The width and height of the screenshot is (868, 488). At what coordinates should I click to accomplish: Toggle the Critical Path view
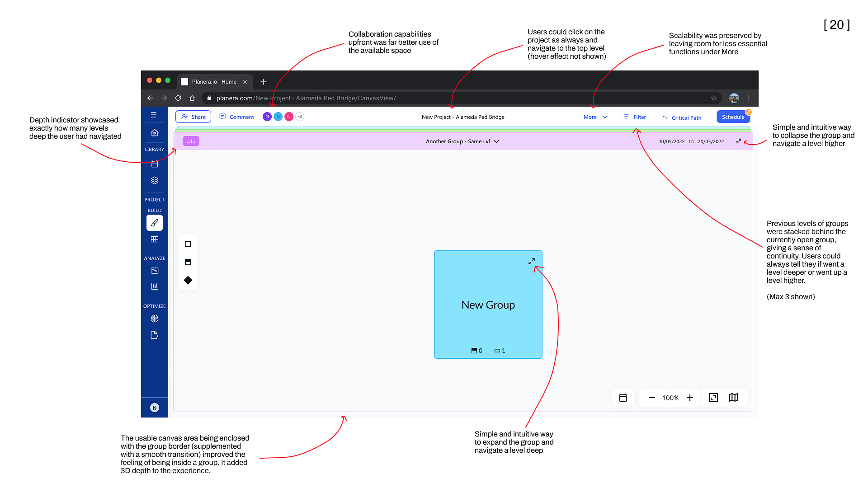(x=682, y=117)
